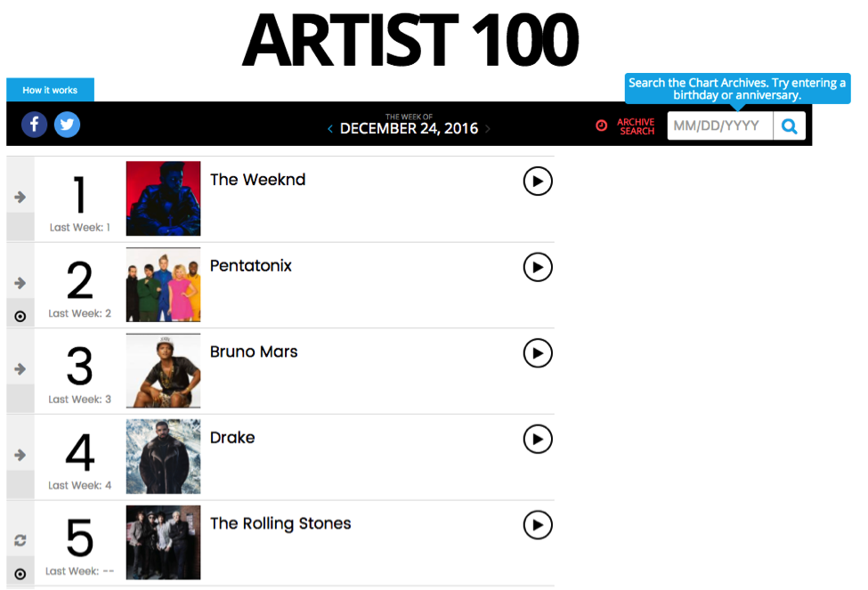Expand Pentatonix row target icon
Viewport: 868px width, 590px height.
tap(20, 317)
